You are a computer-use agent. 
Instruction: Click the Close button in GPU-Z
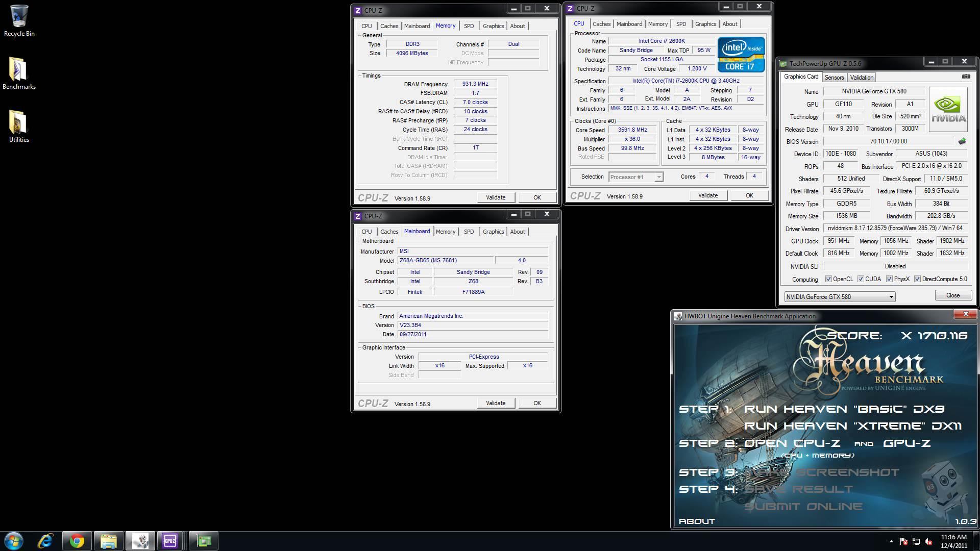click(952, 295)
